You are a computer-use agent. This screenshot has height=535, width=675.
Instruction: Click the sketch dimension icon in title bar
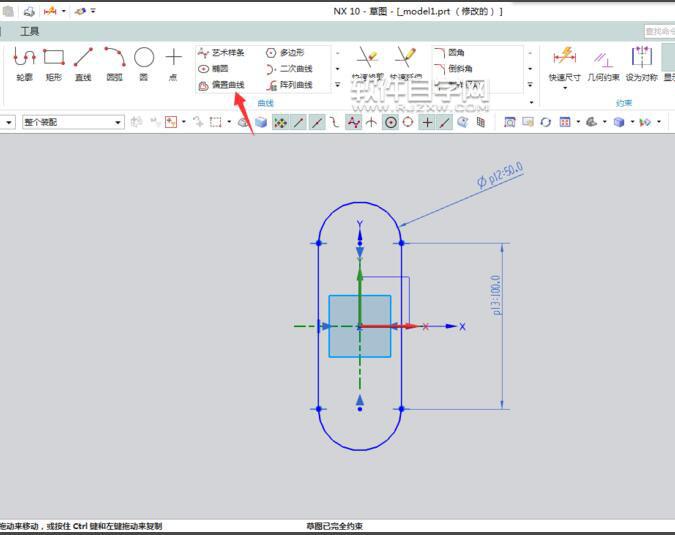50,11
